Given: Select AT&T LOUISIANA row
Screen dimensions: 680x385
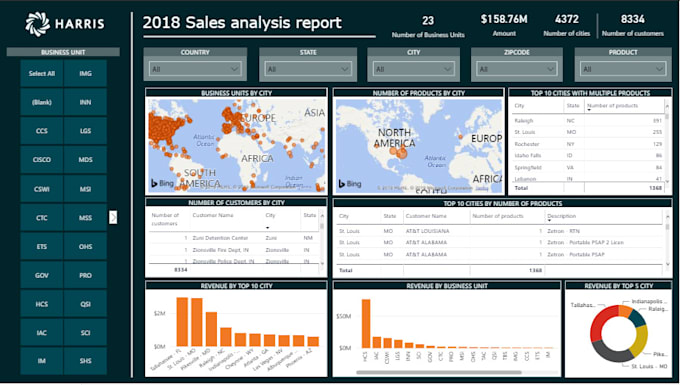Looking at the screenshot, I should [500, 231].
